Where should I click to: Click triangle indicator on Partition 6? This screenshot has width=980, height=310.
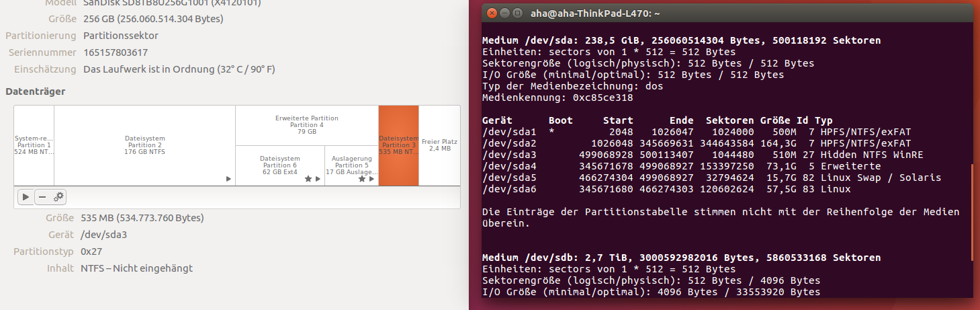tap(318, 179)
